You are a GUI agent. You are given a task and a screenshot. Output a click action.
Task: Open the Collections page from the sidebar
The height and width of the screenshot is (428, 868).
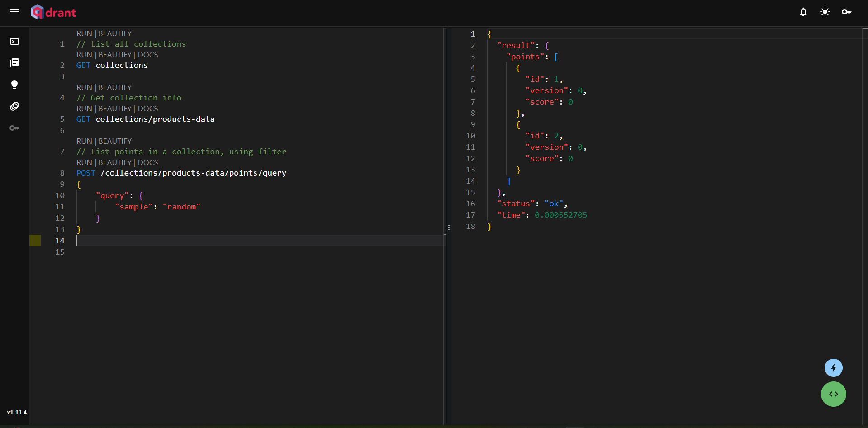click(14, 63)
